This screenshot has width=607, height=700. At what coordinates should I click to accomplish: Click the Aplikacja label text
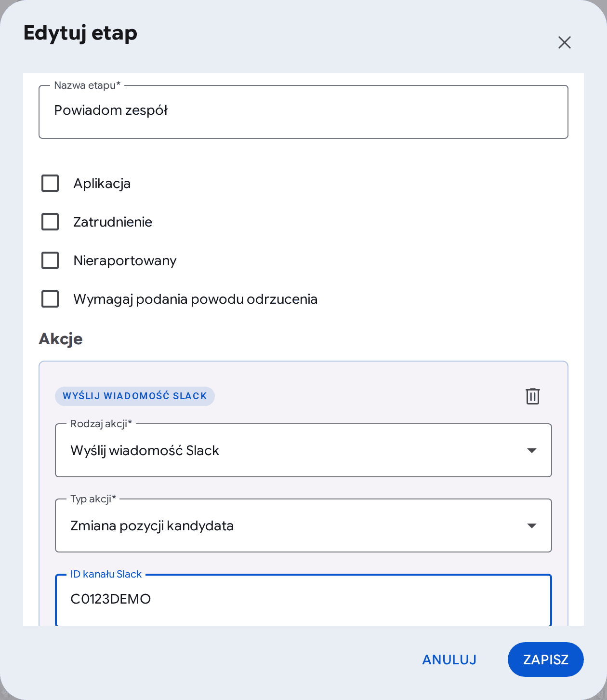pos(102,184)
